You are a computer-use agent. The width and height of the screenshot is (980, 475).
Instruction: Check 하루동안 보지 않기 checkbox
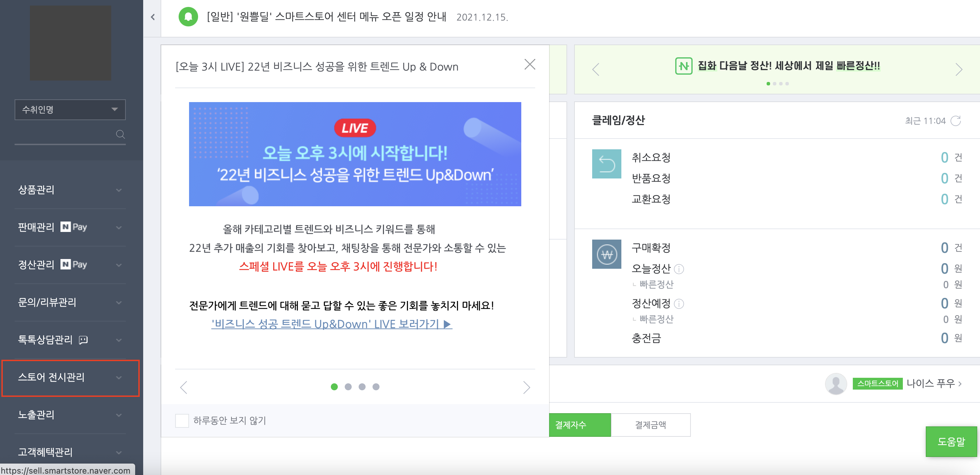pyautogui.click(x=182, y=421)
